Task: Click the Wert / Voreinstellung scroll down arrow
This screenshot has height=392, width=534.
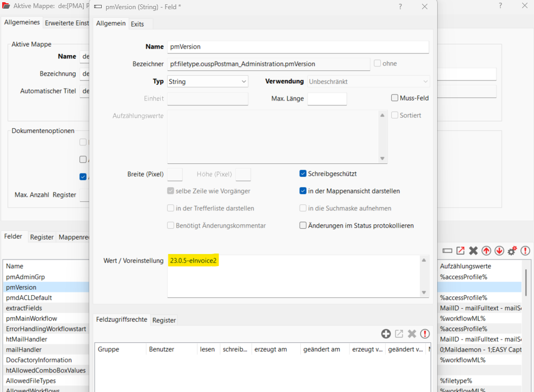Action: (424, 293)
